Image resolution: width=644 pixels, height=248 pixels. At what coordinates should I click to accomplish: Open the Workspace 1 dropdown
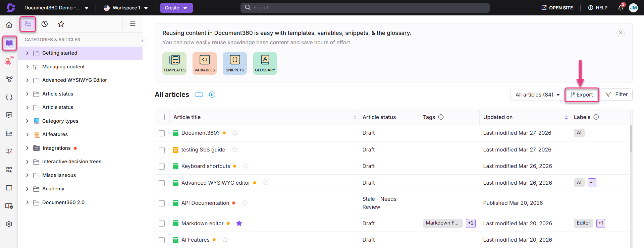point(126,8)
